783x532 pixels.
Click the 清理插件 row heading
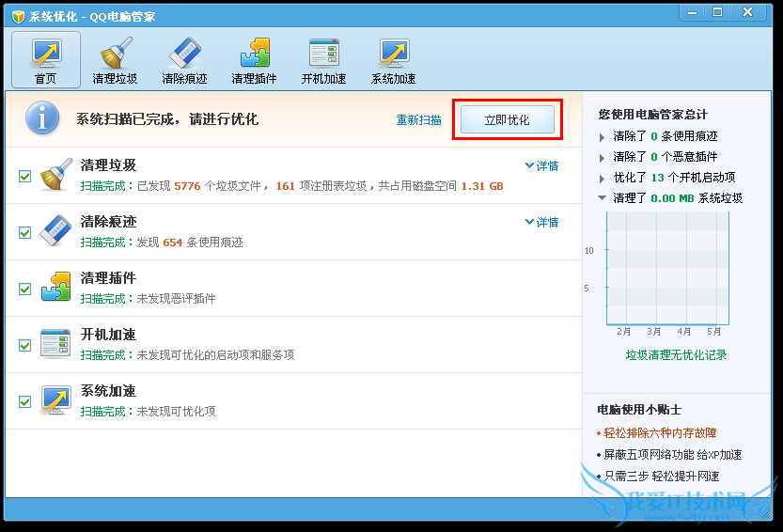point(108,277)
